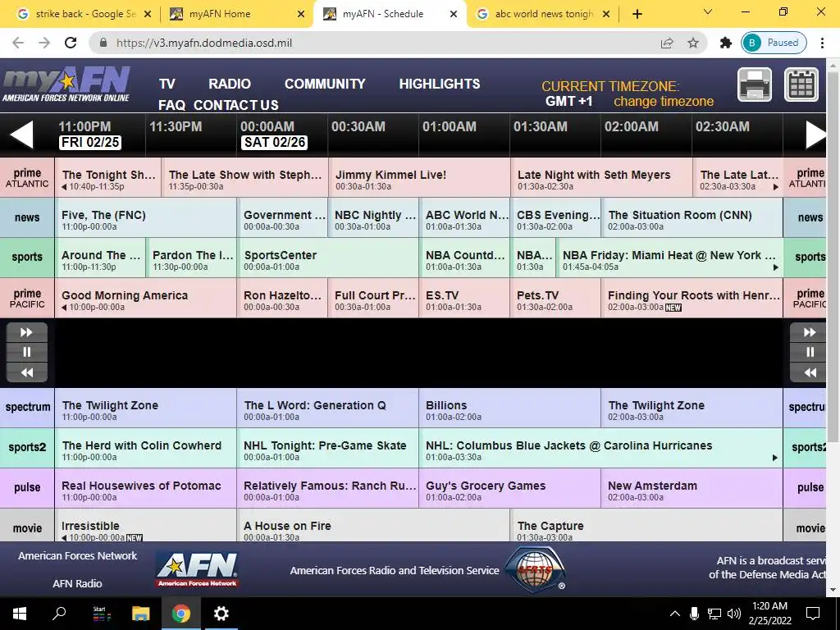840x630 pixels.
Task: Open tab search chevron
Action: point(708,11)
